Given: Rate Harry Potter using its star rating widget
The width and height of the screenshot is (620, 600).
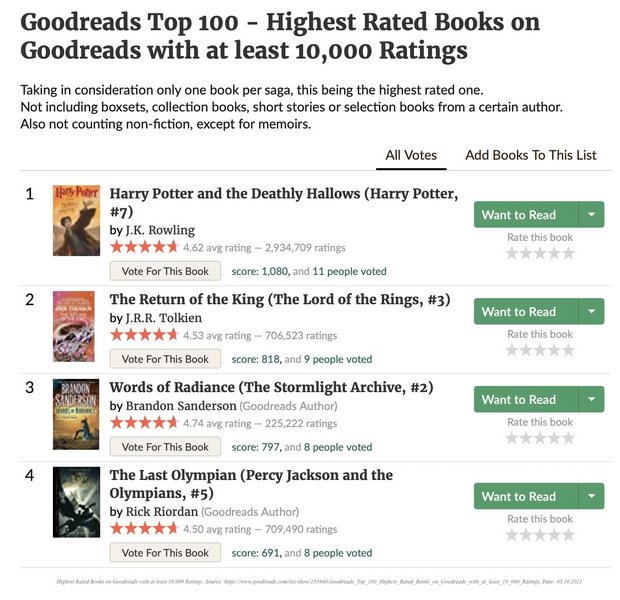Looking at the screenshot, I should [540, 254].
